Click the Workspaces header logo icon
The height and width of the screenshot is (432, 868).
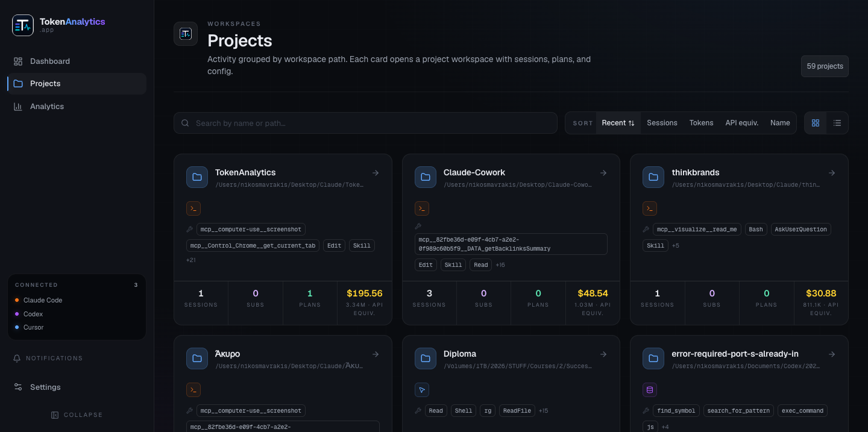(186, 34)
